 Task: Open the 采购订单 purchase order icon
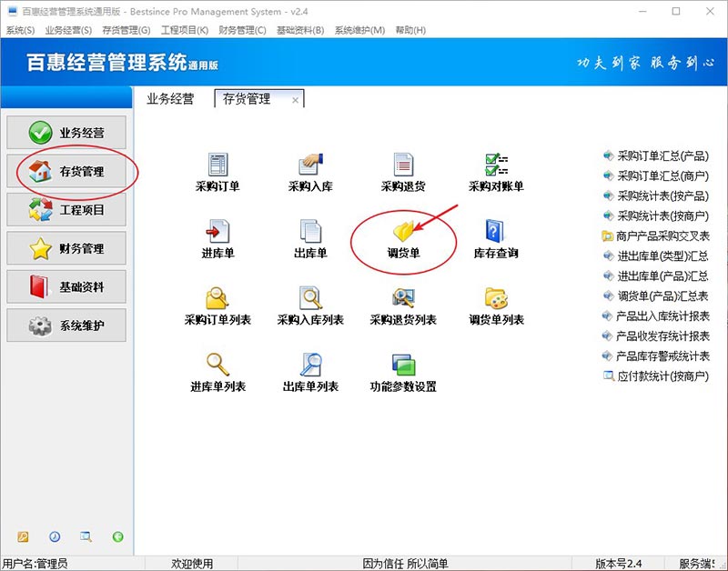click(x=217, y=165)
